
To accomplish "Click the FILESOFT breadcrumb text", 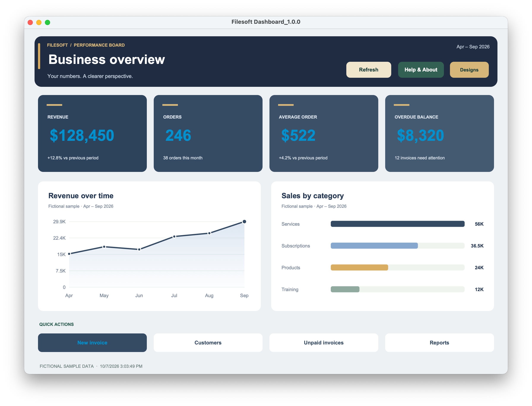I will click(x=57, y=45).
